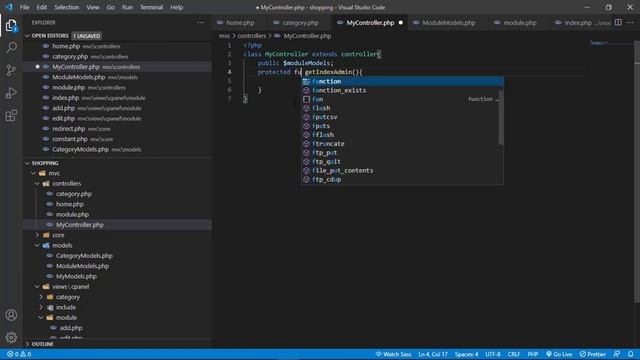Open the Edit menu
The height and width of the screenshot is (360, 640).
(42, 7)
